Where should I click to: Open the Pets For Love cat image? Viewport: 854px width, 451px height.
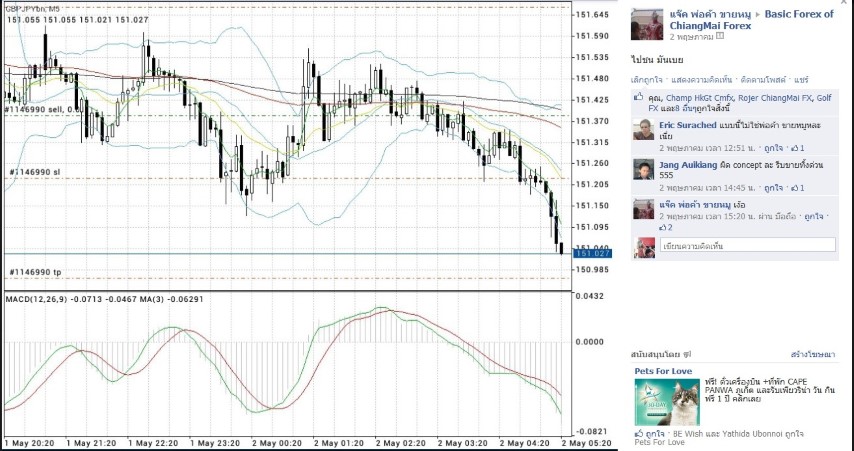(667, 402)
